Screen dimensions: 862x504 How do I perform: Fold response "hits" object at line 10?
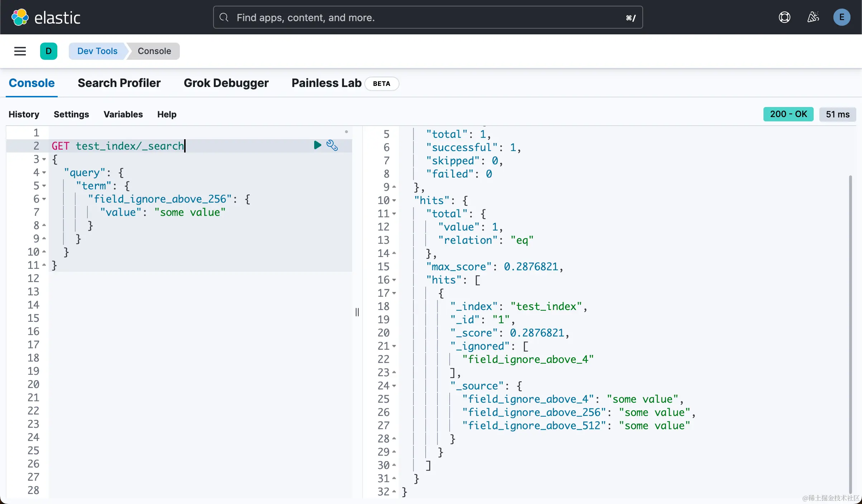coord(394,200)
